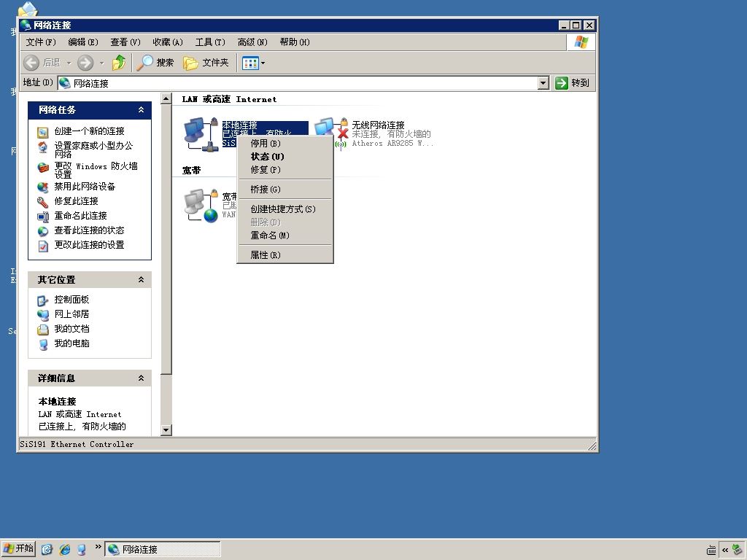Choose 修复(P) in context menu
Viewport: 747px width, 560px height.
pyautogui.click(x=285, y=169)
